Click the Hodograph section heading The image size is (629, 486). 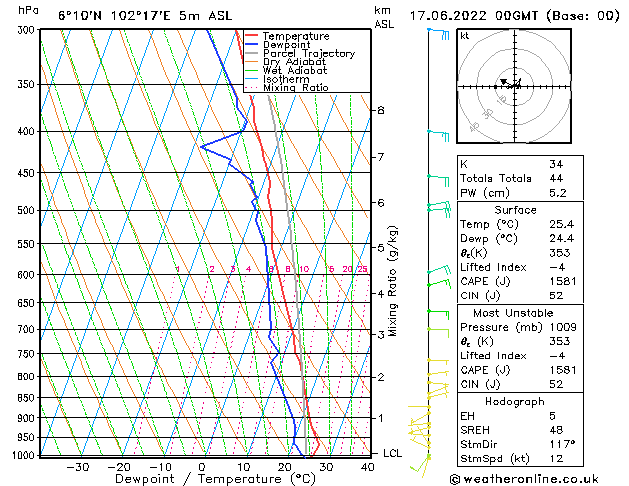tap(515, 402)
